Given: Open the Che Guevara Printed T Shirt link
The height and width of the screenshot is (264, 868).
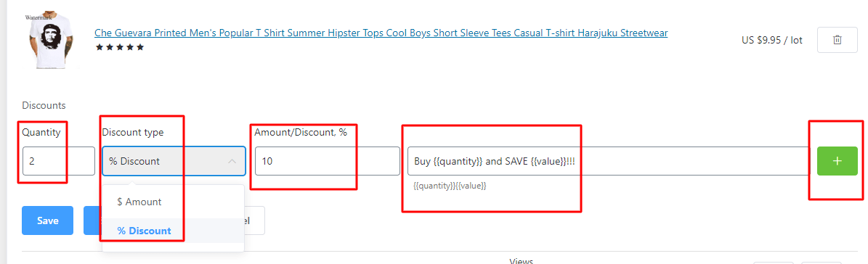Looking at the screenshot, I should (381, 33).
